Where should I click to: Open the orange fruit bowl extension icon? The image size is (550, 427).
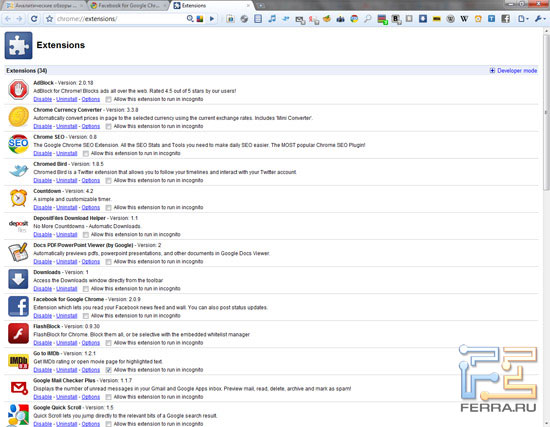(x=327, y=19)
